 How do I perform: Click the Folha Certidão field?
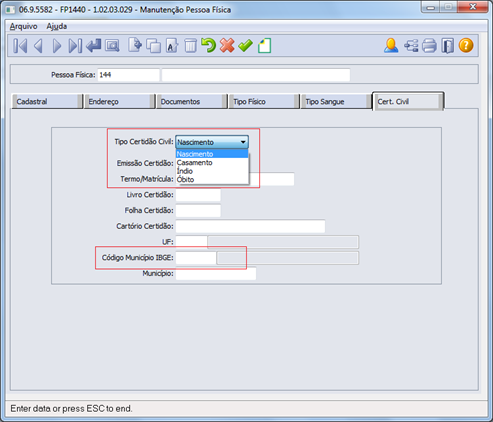tap(198, 211)
